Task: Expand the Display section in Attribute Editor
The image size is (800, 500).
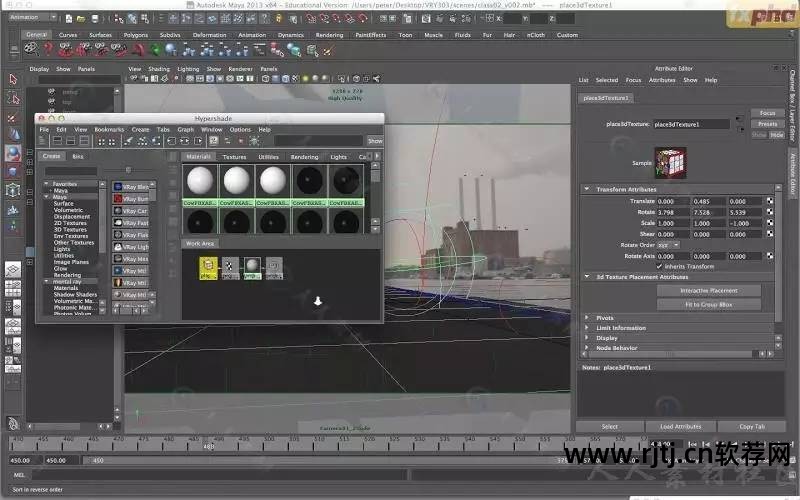Action: pos(587,338)
